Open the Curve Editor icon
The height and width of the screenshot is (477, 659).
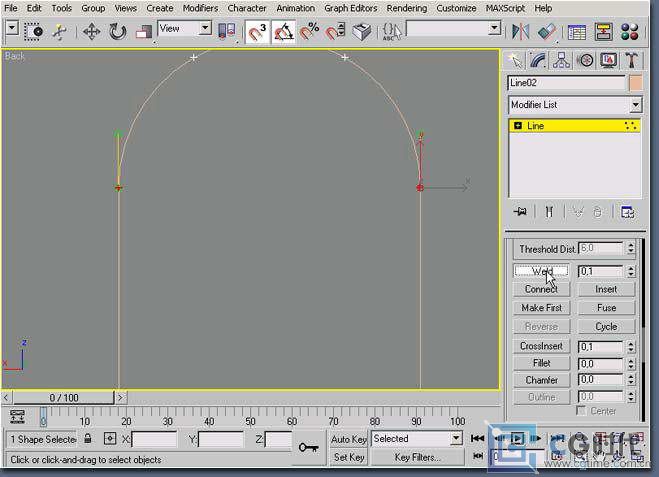click(x=577, y=32)
